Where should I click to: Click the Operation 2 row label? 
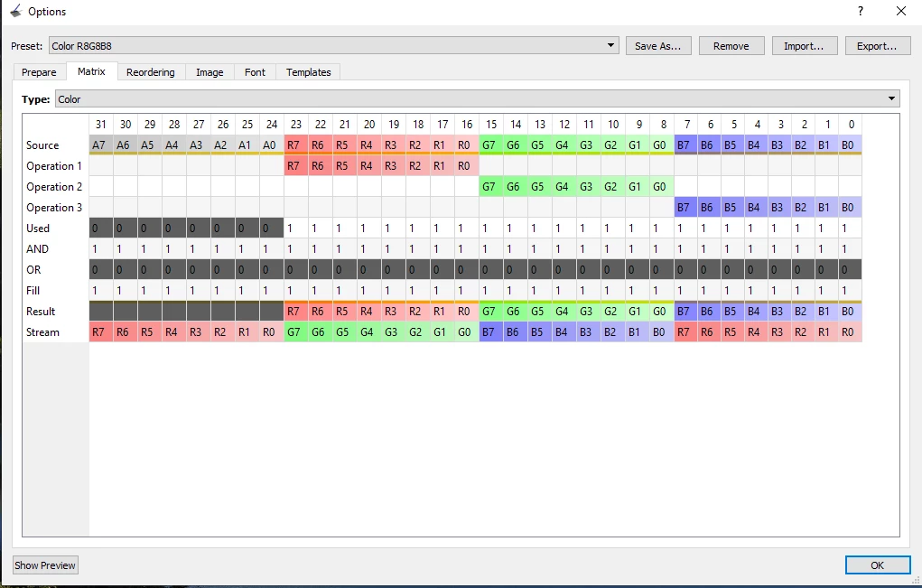point(56,186)
